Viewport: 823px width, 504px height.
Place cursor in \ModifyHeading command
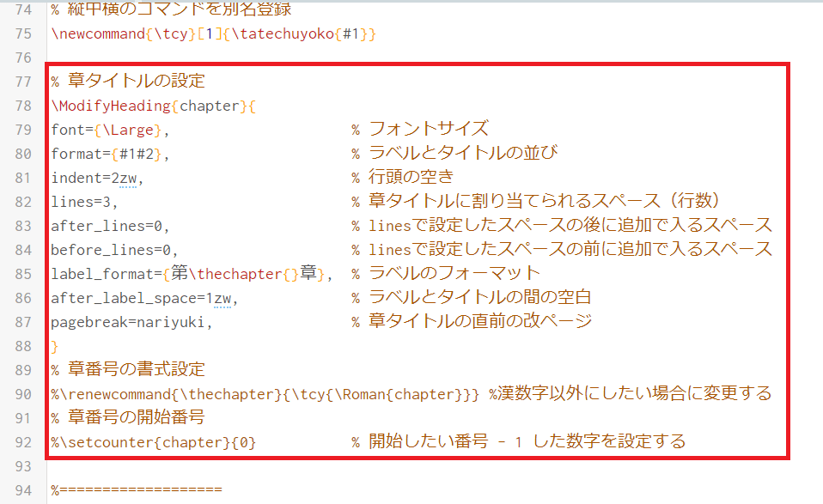(x=111, y=106)
